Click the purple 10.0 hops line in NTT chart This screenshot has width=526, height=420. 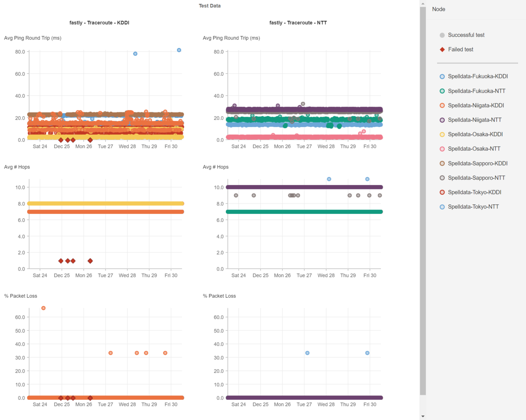pyautogui.click(x=304, y=187)
